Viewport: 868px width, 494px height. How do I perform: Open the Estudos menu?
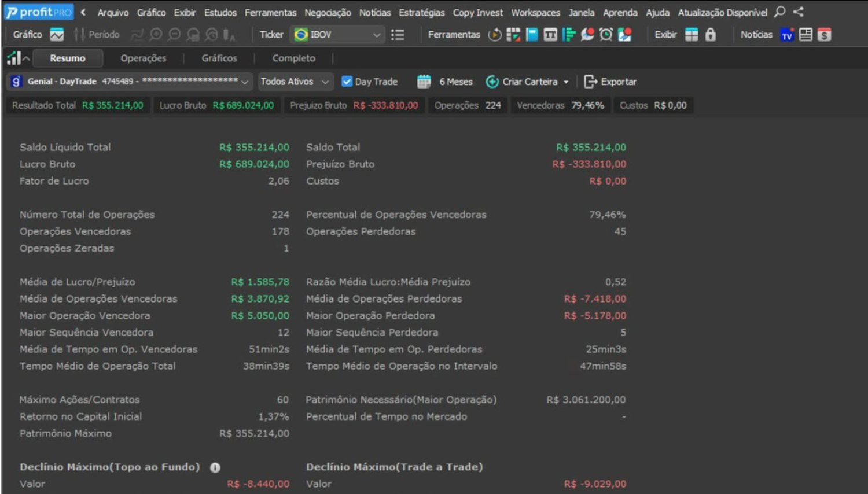(x=220, y=12)
